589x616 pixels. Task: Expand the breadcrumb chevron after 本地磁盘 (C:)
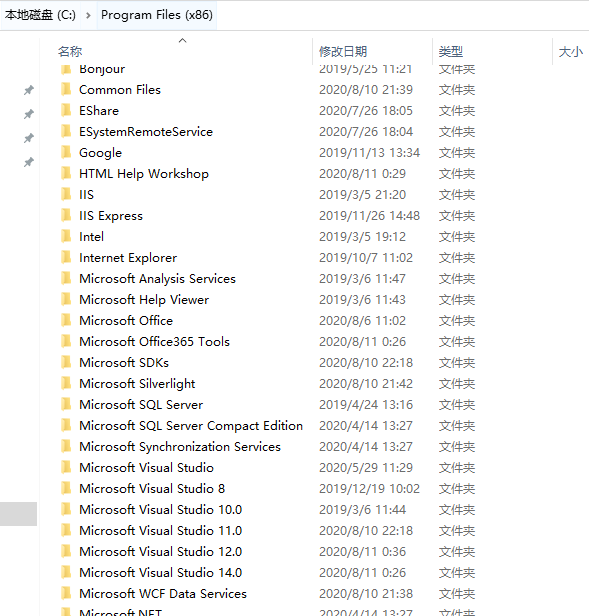pos(88,15)
